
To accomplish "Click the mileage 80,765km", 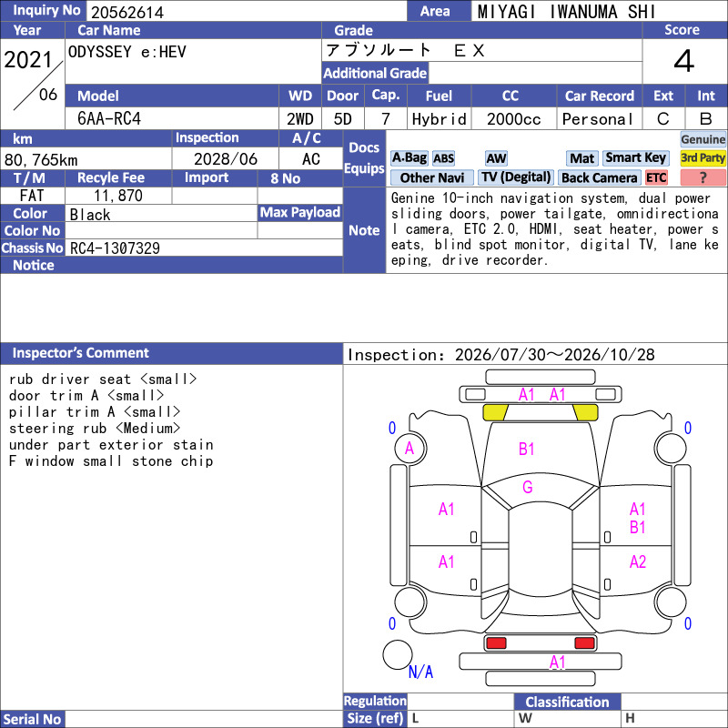I will [x=41, y=160].
